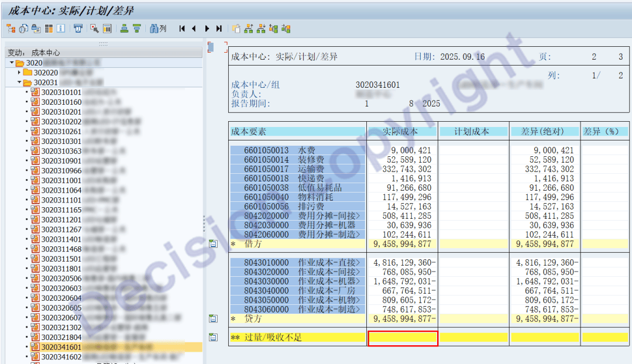Screen dimensions: 632x364
Task: Click the first hierarchy tree toolbar icon
Action: point(11,28)
